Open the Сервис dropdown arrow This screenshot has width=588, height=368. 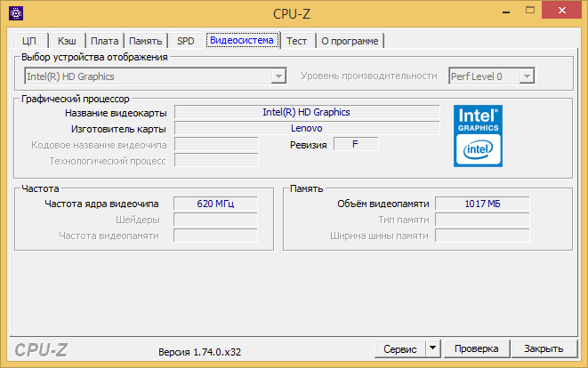(x=432, y=348)
